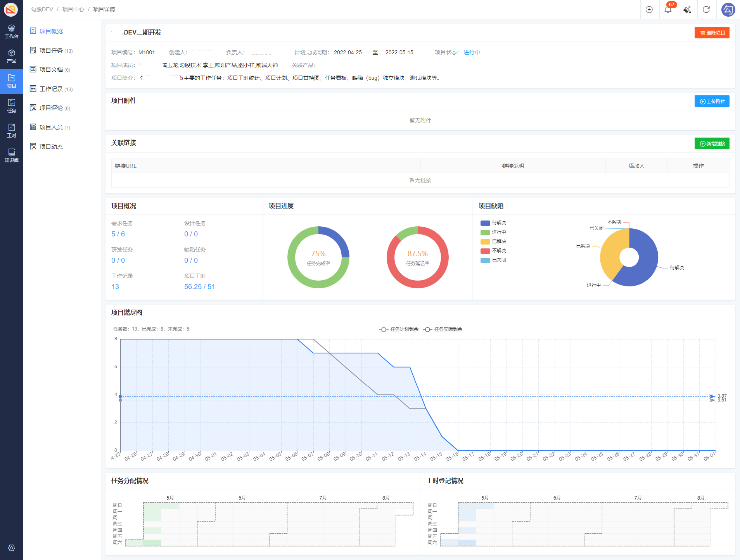Image resolution: width=740 pixels, height=560 pixels.
Task: Open 工作记录 (13) menu item
Action: pyautogui.click(x=51, y=89)
